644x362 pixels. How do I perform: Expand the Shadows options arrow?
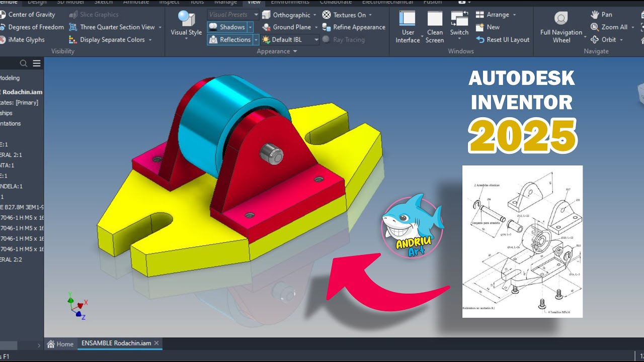250,27
